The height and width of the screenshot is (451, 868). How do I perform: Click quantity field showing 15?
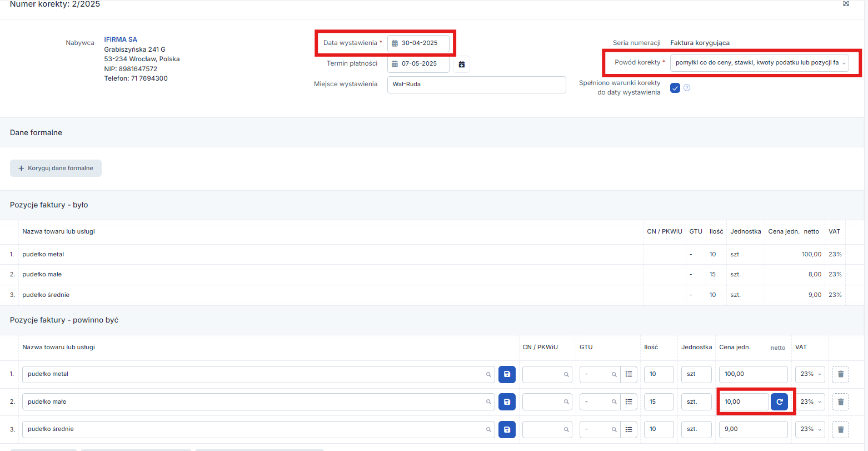click(659, 402)
